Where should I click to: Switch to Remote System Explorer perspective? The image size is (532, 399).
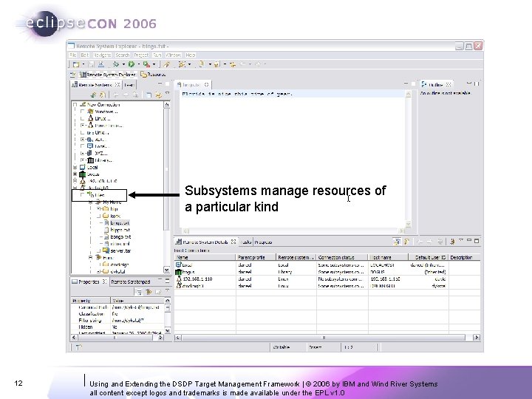(107, 75)
